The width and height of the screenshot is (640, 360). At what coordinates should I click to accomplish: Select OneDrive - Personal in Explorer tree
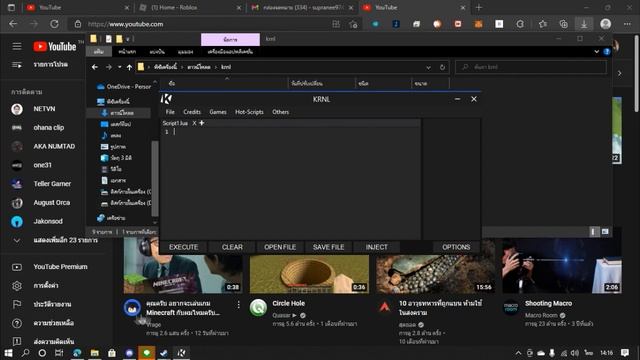tap(124, 87)
